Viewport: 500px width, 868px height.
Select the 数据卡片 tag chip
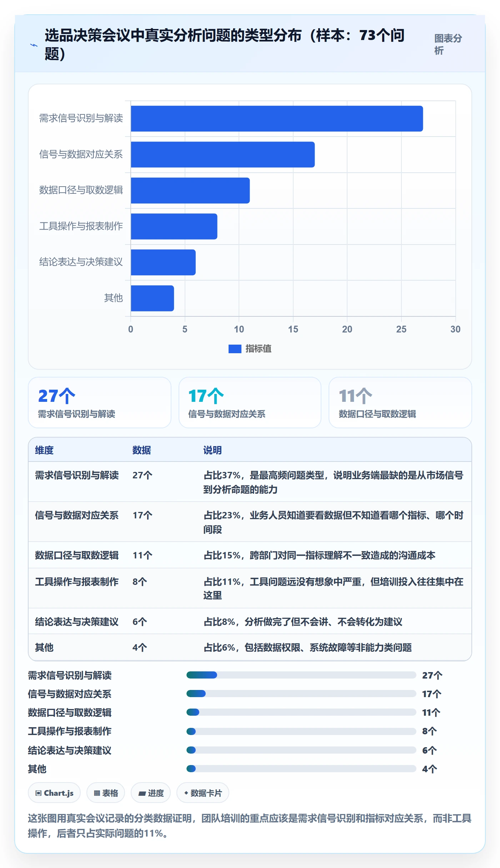pos(203,793)
